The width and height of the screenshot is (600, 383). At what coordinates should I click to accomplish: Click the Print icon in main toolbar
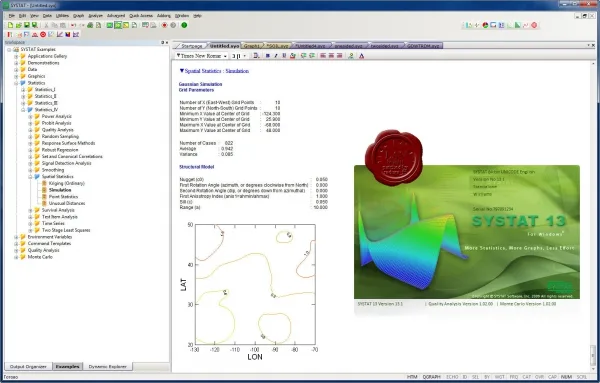coord(90,25)
